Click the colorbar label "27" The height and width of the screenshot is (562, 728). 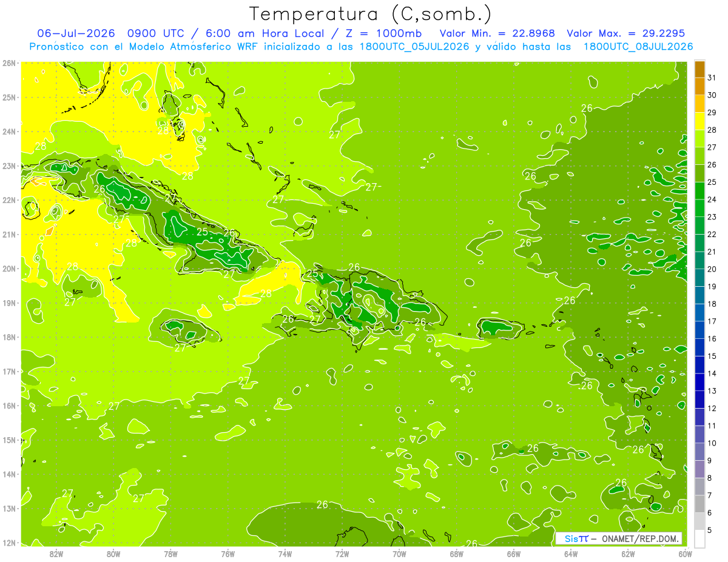[x=712, y=147]
